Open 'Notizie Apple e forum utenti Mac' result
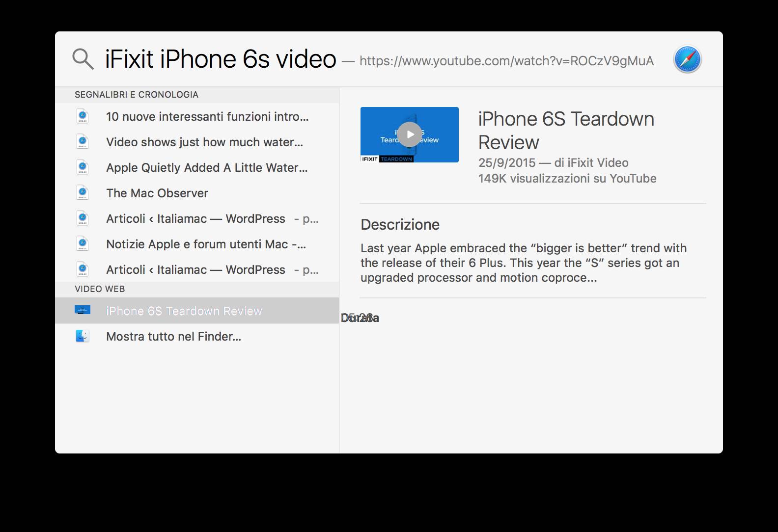 [197, 244]
